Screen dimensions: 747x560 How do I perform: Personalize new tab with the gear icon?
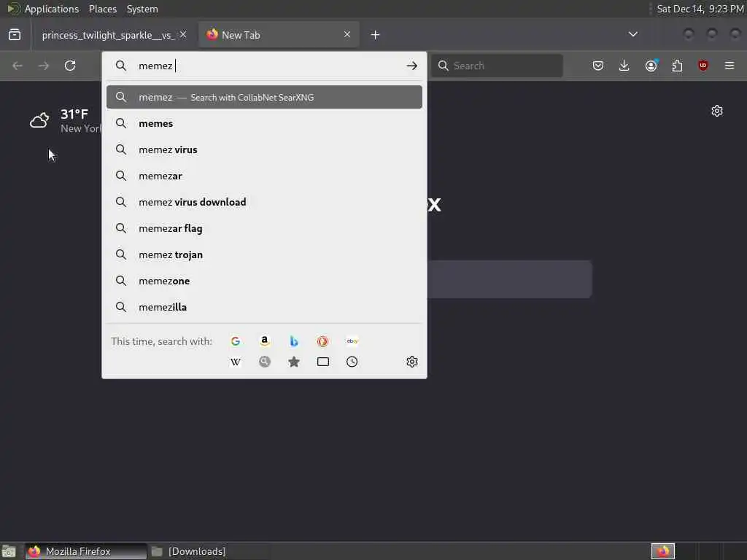pos(717,111)
